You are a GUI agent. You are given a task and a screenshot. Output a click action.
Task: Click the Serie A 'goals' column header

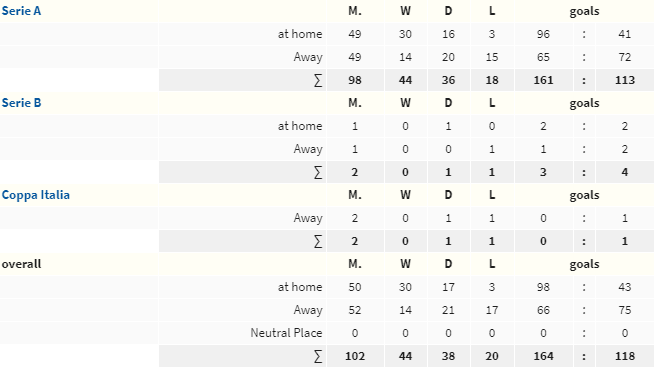click(x=584, y=11)
